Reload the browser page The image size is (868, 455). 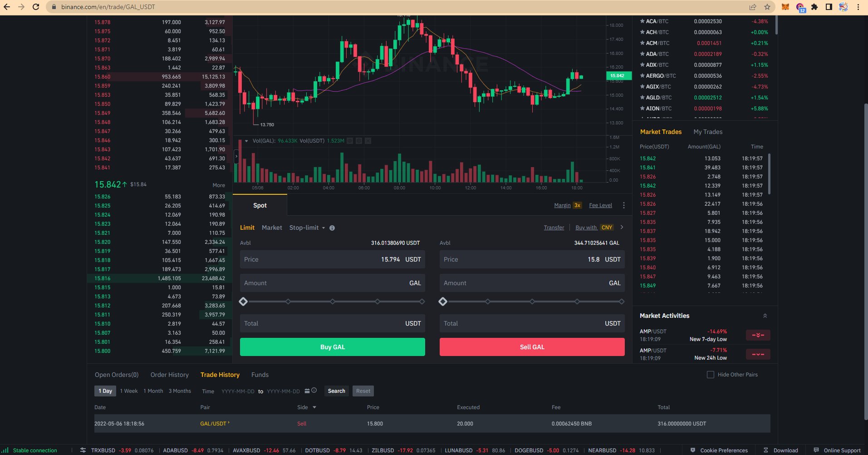[x=36, y=7]
